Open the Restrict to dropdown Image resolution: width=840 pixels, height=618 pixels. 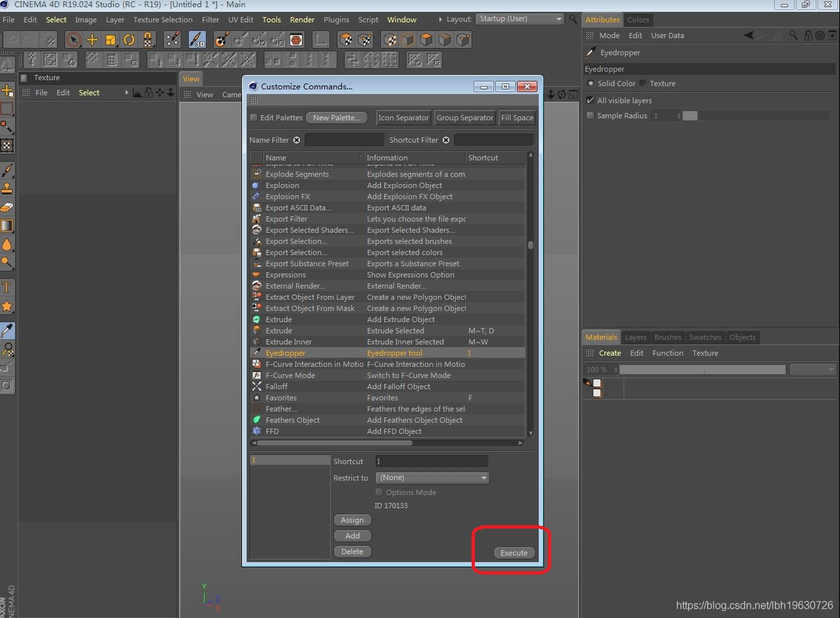432,478
